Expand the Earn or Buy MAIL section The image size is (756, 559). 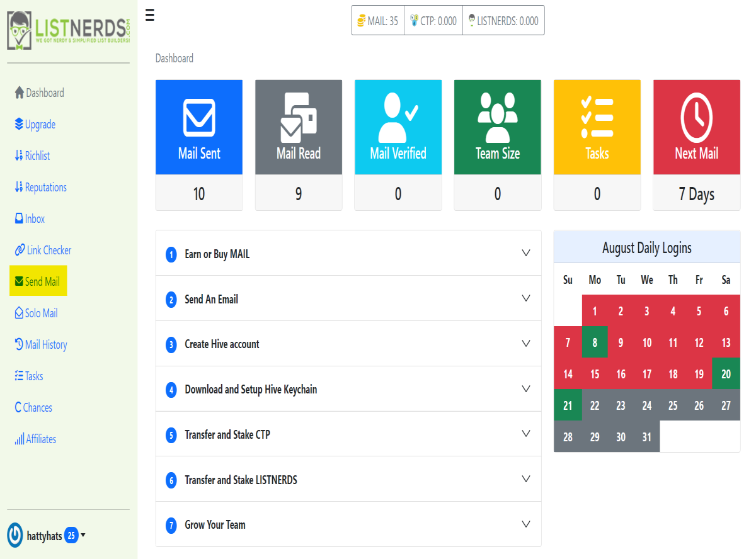point(348,253)
